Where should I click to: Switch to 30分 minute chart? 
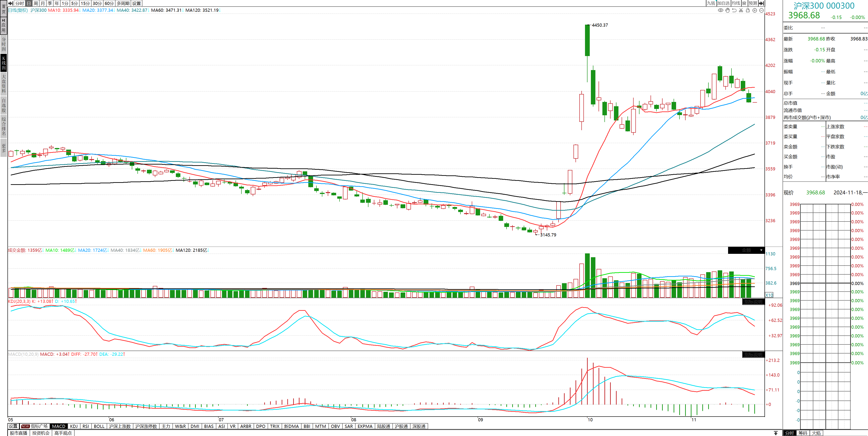pyautogui.click(x=97, y=3)
